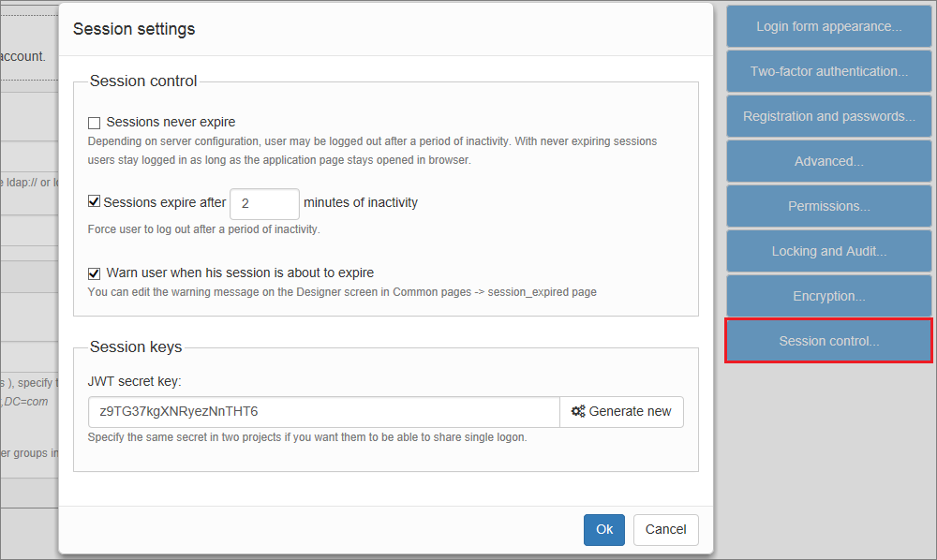Open Registration and passwords settings
Image resolution: width=937 pixels, height=560 pixels.
coord(828,116)
